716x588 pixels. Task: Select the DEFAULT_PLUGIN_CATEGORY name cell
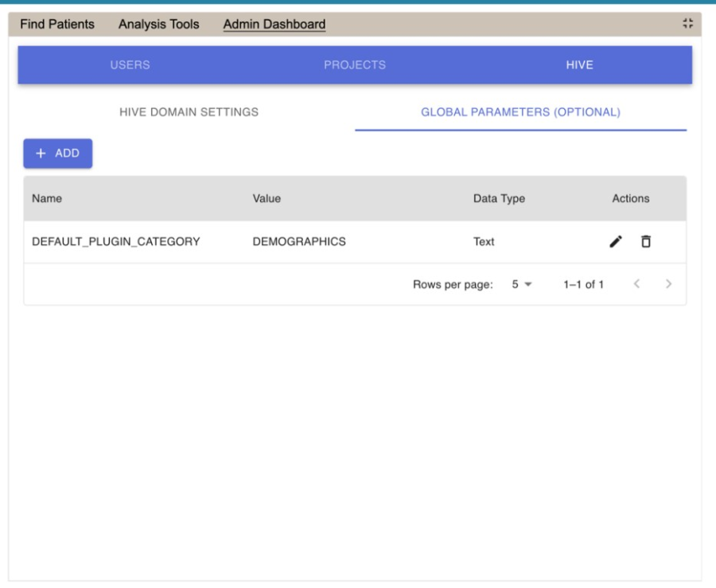tap(115, 242)
